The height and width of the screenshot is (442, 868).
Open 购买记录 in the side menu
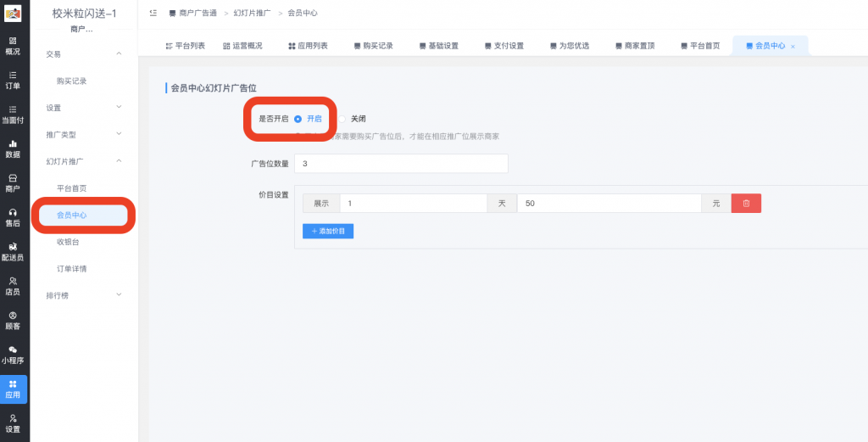[72, 81]
